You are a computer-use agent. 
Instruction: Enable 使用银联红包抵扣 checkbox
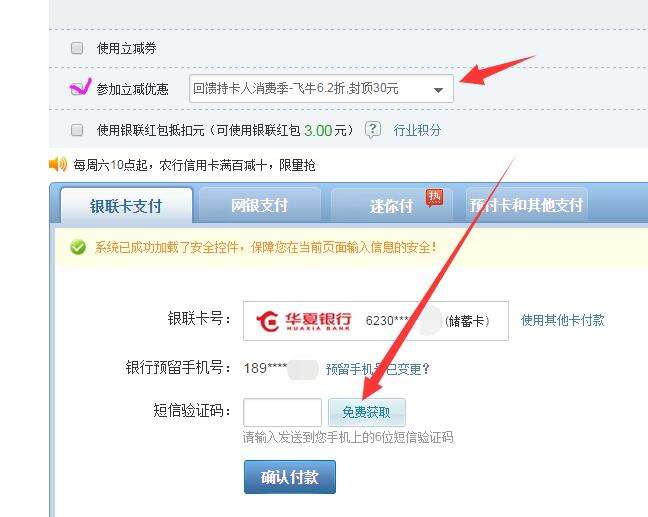77,130
